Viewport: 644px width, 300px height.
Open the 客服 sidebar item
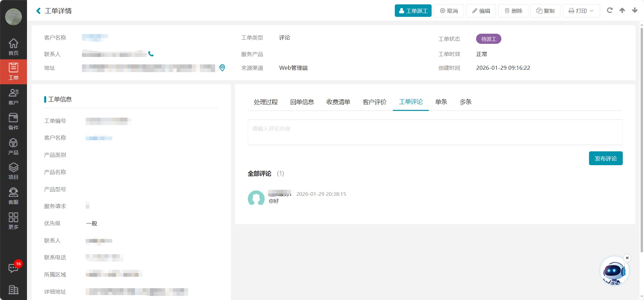click(13, 196)
